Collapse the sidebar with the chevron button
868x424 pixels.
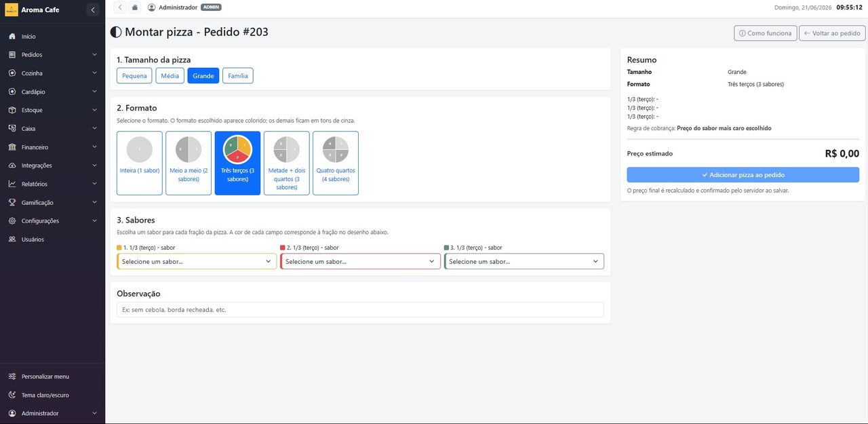[93, 9]
